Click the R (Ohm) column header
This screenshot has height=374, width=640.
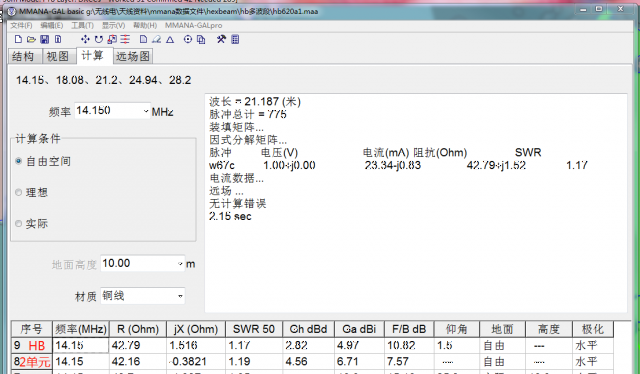click(x=138, y=329)
